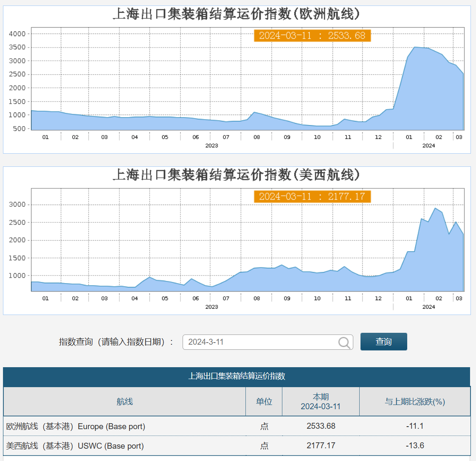Click the 点 unit cell in USWC row
The width and height of the screenshot is (476, 461).
point(264,446)
